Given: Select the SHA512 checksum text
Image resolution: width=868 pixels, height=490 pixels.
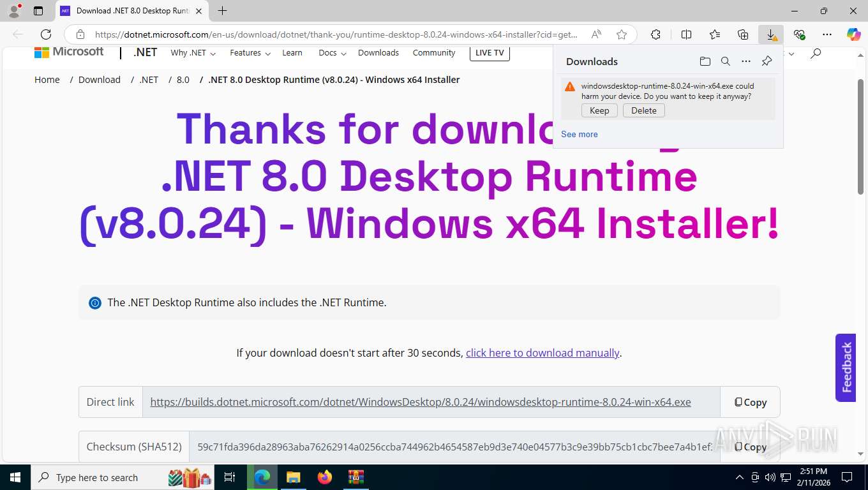Looking at the screenshot, I should point(455,447).
